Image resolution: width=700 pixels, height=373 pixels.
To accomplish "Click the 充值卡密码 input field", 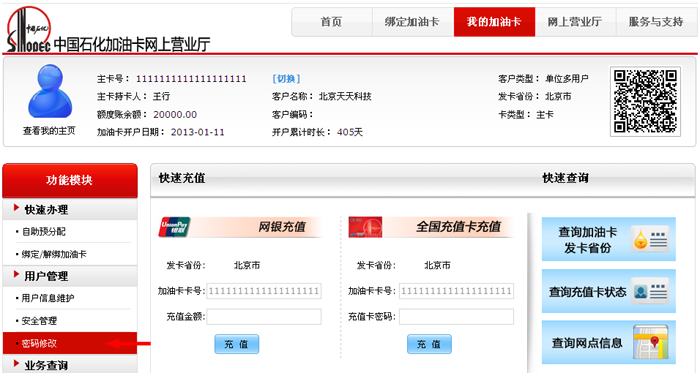I will click(x=456, y=317).
